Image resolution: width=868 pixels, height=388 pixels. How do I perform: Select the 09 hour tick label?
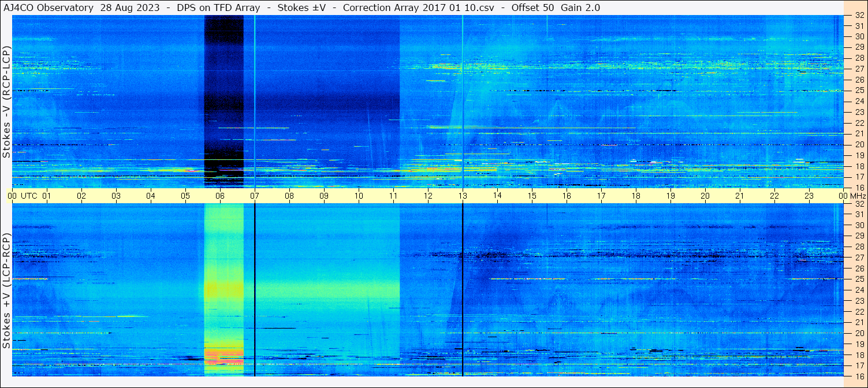tap(324, 196)
